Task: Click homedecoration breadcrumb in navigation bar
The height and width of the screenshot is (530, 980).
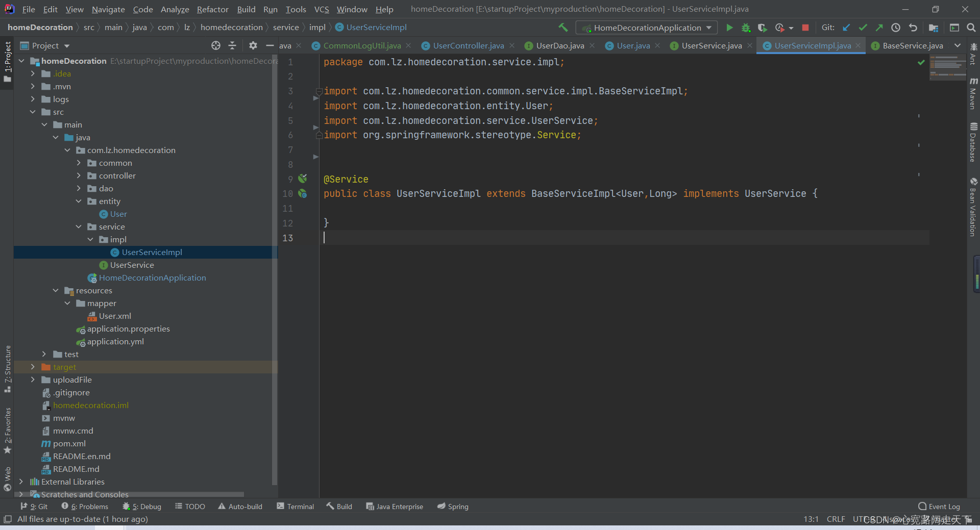Action: tap(231, 28)
